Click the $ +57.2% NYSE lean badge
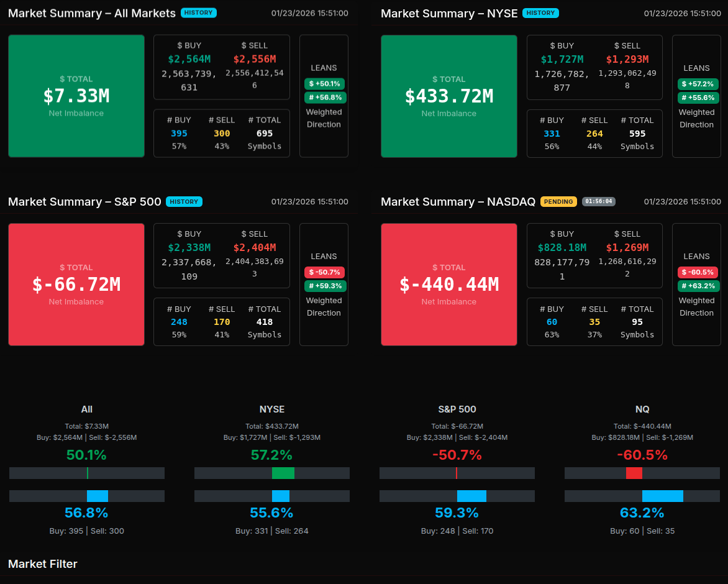 698,84
